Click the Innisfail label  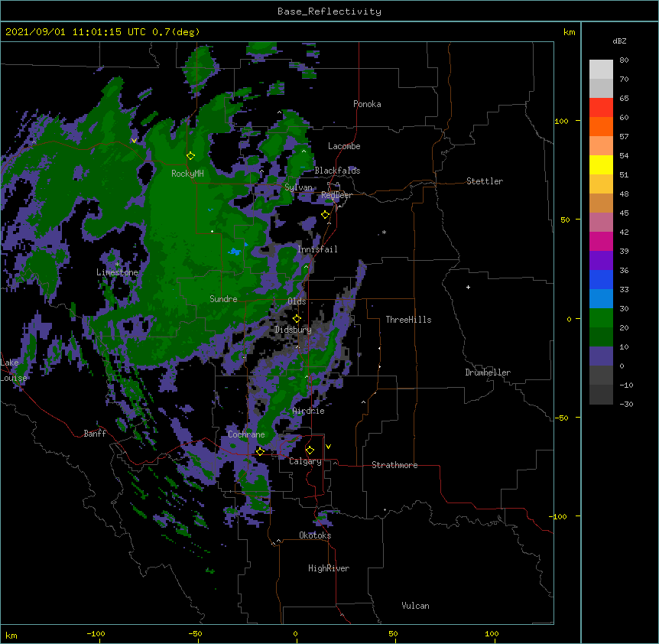tap(317, 249)
